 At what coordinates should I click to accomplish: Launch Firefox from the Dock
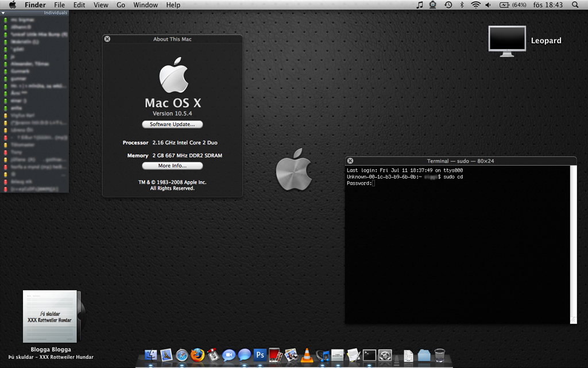tap(198, 354)
